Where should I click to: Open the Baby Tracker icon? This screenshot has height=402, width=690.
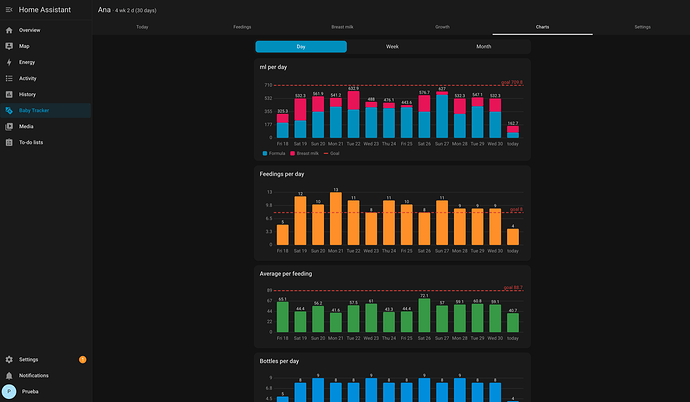[9, 110]
